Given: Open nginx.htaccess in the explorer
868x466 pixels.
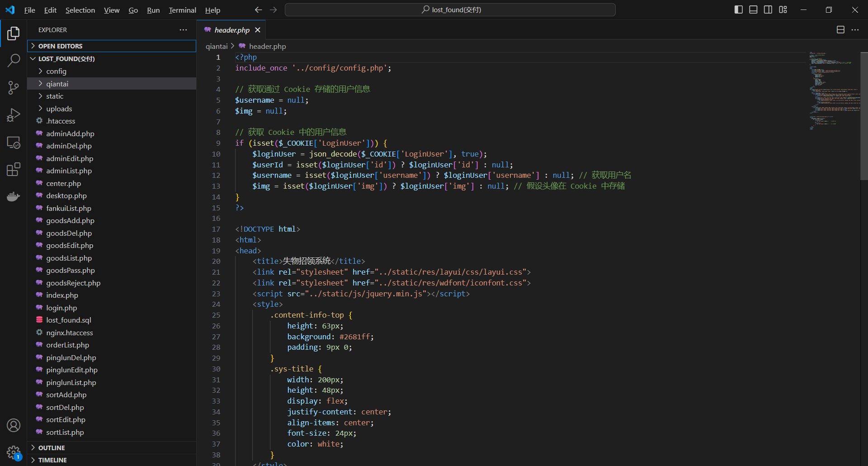Looking at the screenshot, I should 112,333.
